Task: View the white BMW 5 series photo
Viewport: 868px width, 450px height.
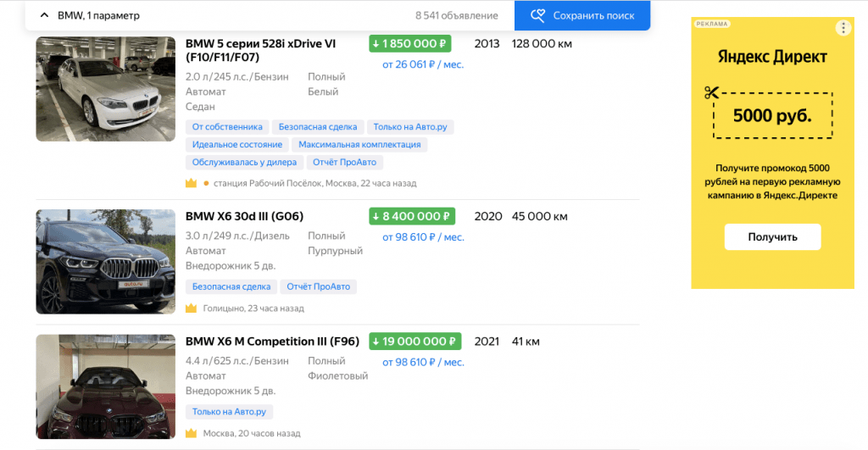Action: 106,89
